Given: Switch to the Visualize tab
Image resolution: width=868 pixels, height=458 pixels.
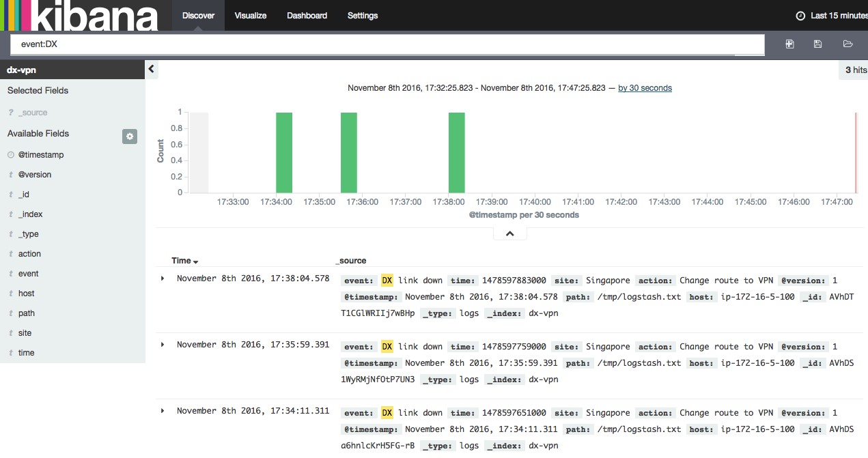Looking at the screenshot, I should [x=251, y=16].
